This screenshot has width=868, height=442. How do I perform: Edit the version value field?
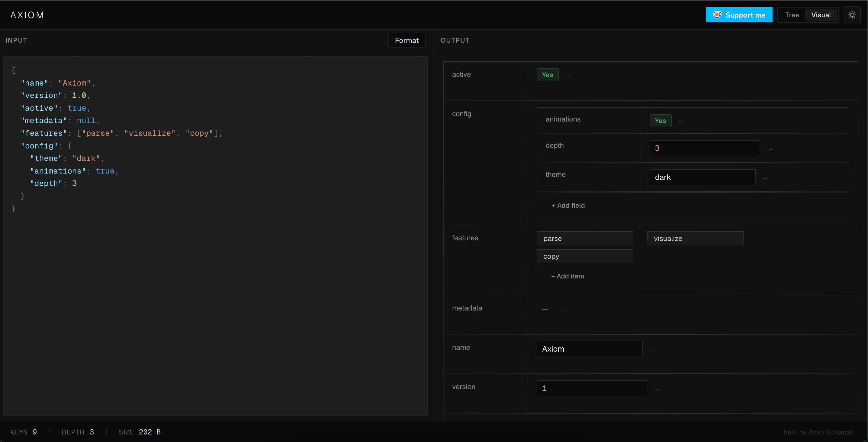592,388
